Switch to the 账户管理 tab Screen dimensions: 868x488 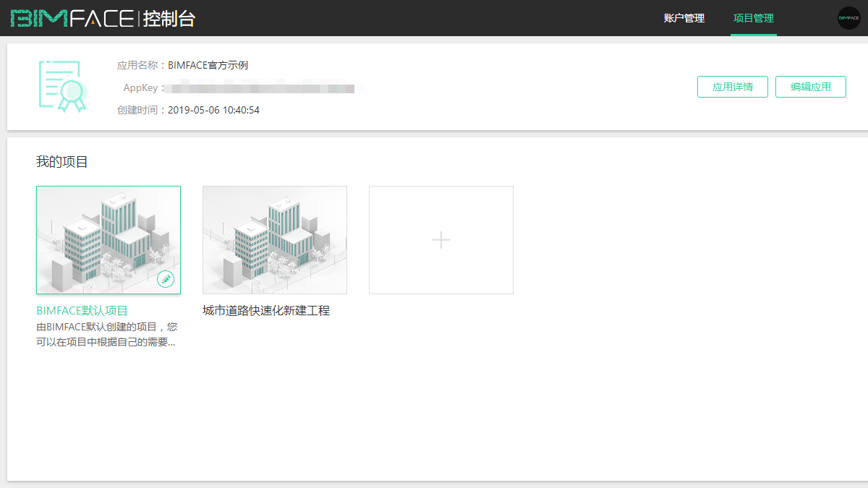[684, 18]
